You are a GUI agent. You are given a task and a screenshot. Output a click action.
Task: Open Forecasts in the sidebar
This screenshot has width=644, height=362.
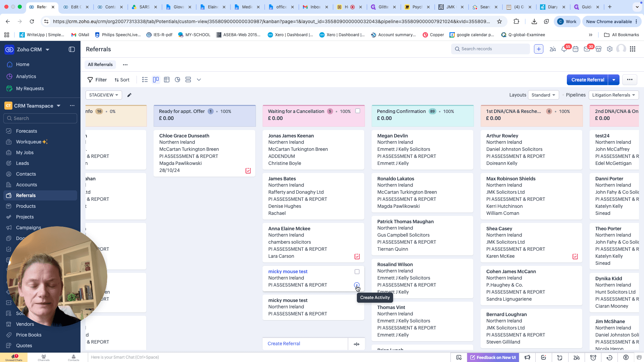point(26,131)
